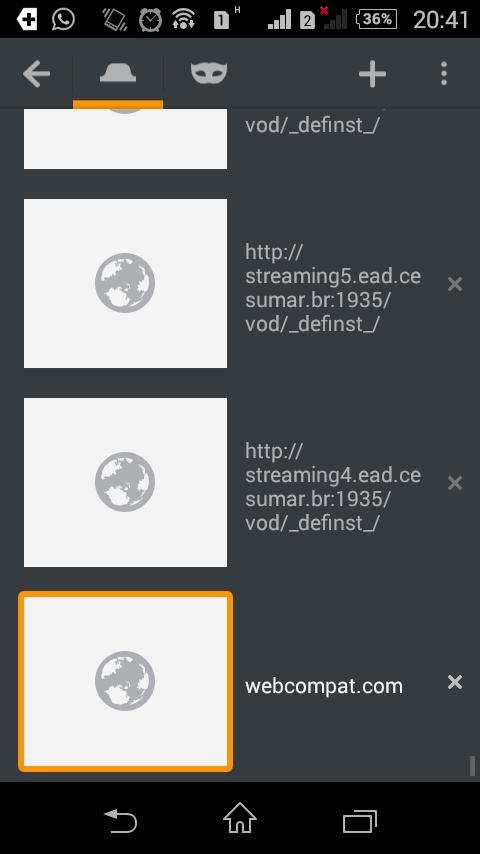Close the webcompat.com tab

455,682
